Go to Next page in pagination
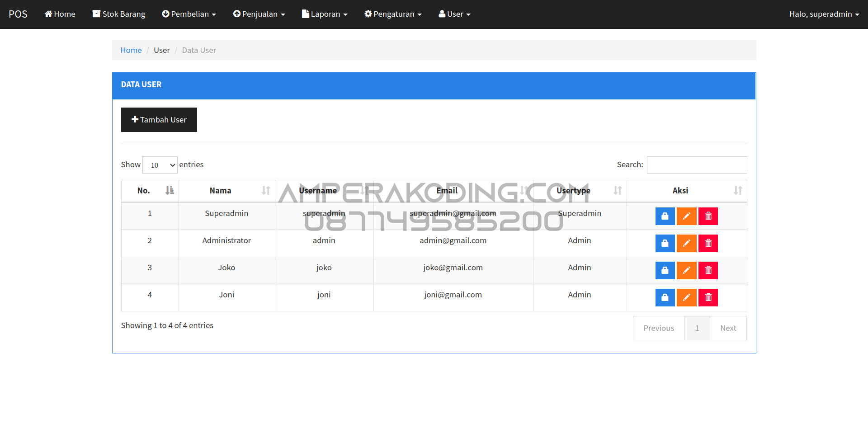 (x=728, y=328)
